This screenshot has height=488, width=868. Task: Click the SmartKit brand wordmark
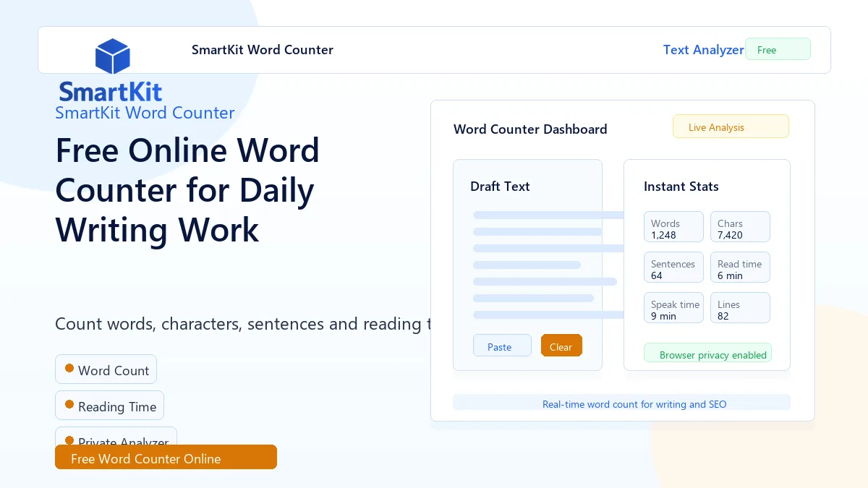coord(111,92)
